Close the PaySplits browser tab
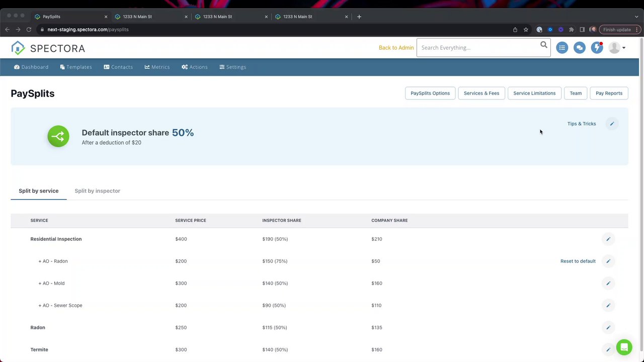 (106, 17)
